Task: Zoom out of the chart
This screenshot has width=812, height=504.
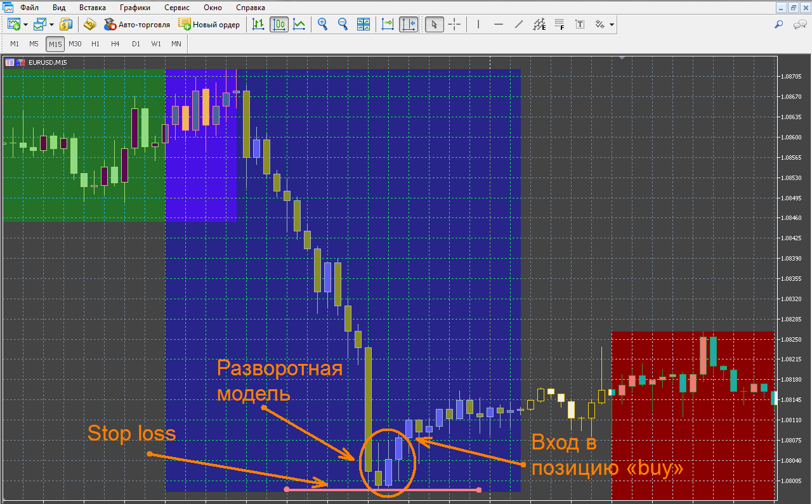Action: pos(343,25)
